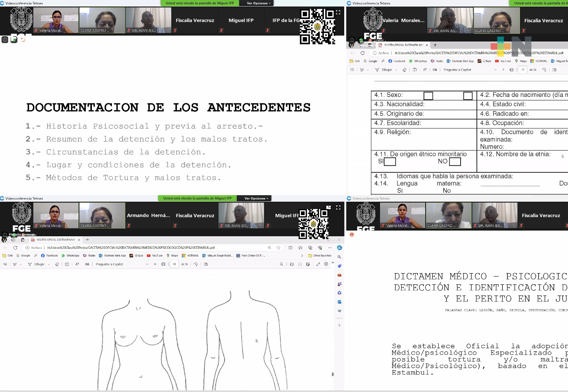Open the Ver Opciones dropdown
Image resolution: width=568 pixels, height=392 pixels.
pos(257,3)
